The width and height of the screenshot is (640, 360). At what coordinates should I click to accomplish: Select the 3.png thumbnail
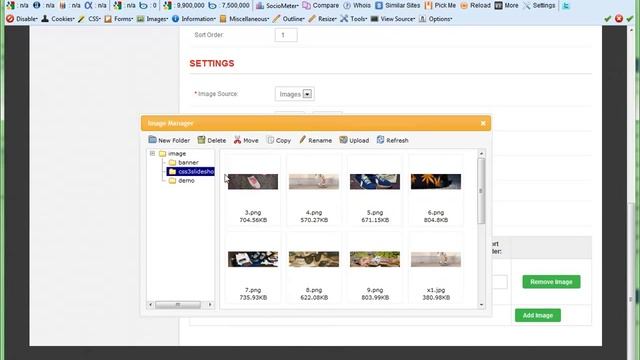pos(253,182)
